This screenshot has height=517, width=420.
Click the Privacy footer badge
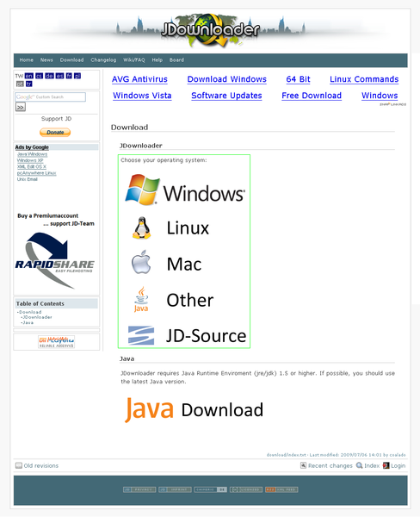click(x=139, y=489)
